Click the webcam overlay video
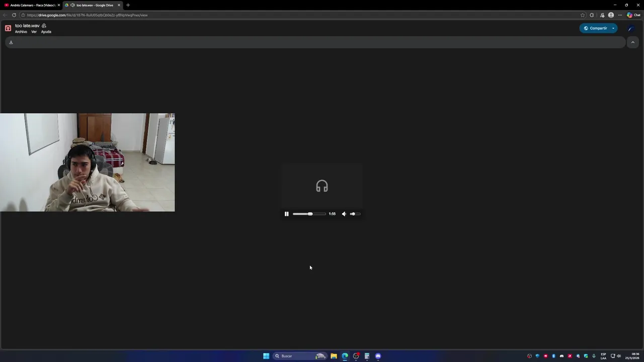Viewport: 644px width, 362px height. click(88, 162)
